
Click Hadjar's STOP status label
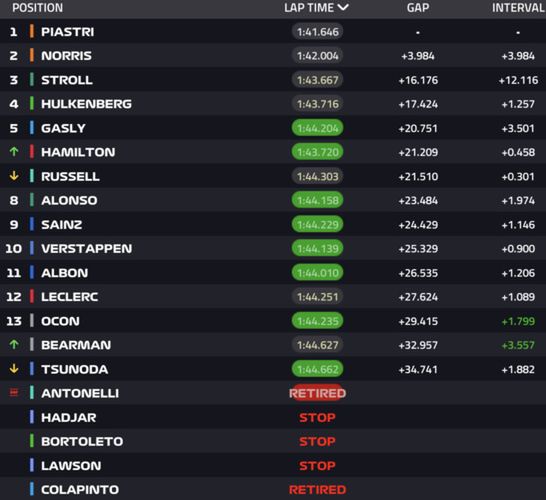point(317,417)
